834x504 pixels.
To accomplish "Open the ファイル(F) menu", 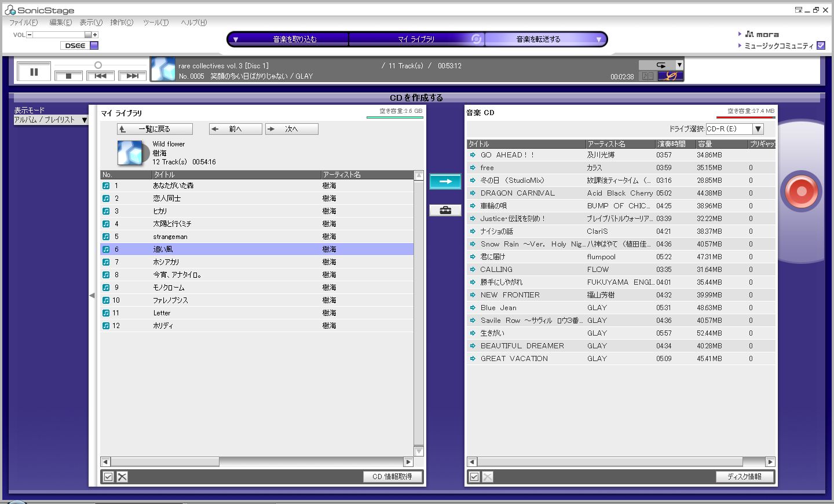I will [24, 23].
